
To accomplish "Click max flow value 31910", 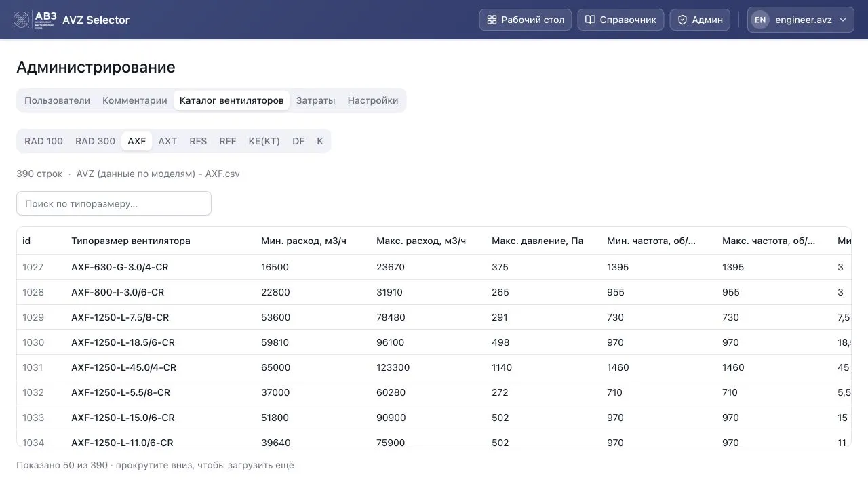I will (389, 292).
